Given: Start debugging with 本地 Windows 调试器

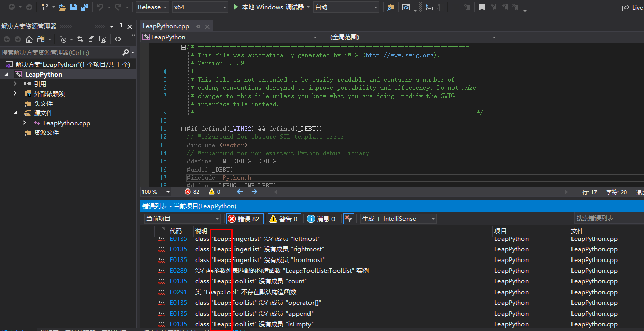Looking at the screenshot, I should coord(260,7).
